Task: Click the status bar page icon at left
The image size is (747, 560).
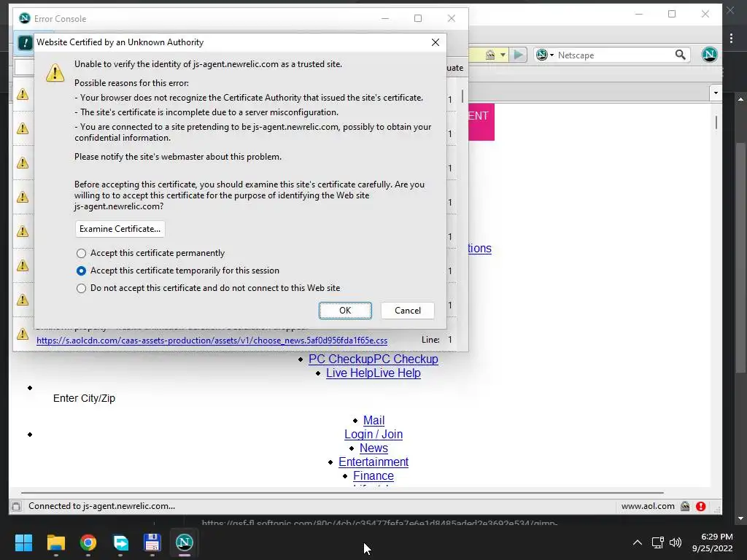Action: 16,506
